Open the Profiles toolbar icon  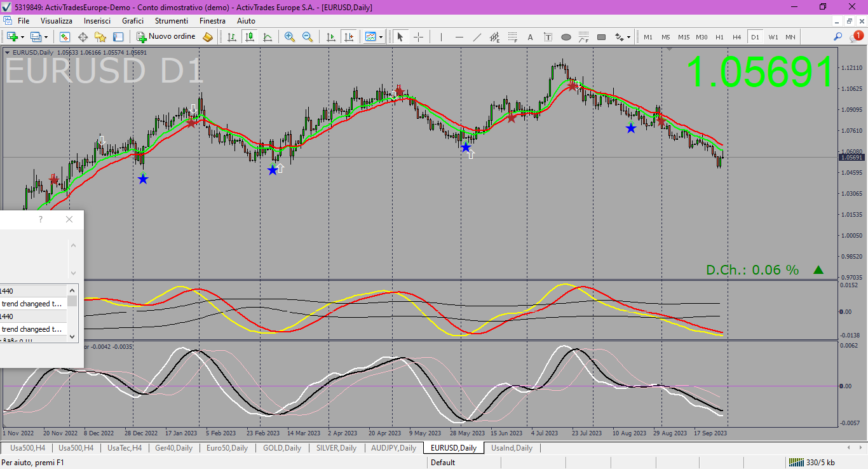point(36,37)
